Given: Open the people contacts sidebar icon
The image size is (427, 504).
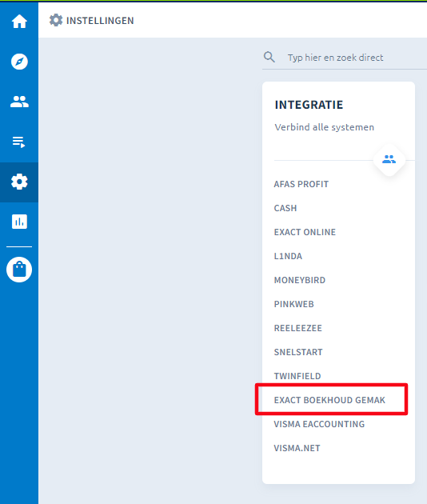Looking at the screenshot, I should click(19, 102).
